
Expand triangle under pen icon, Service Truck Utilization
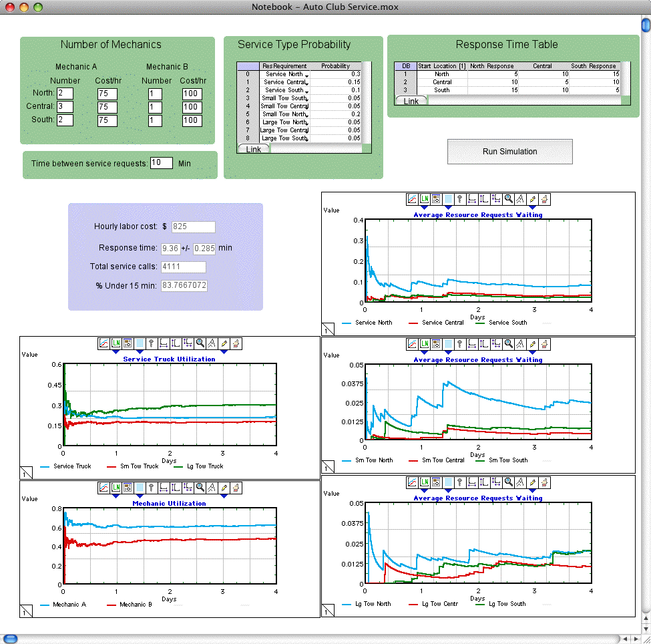(x=224, y=351)
